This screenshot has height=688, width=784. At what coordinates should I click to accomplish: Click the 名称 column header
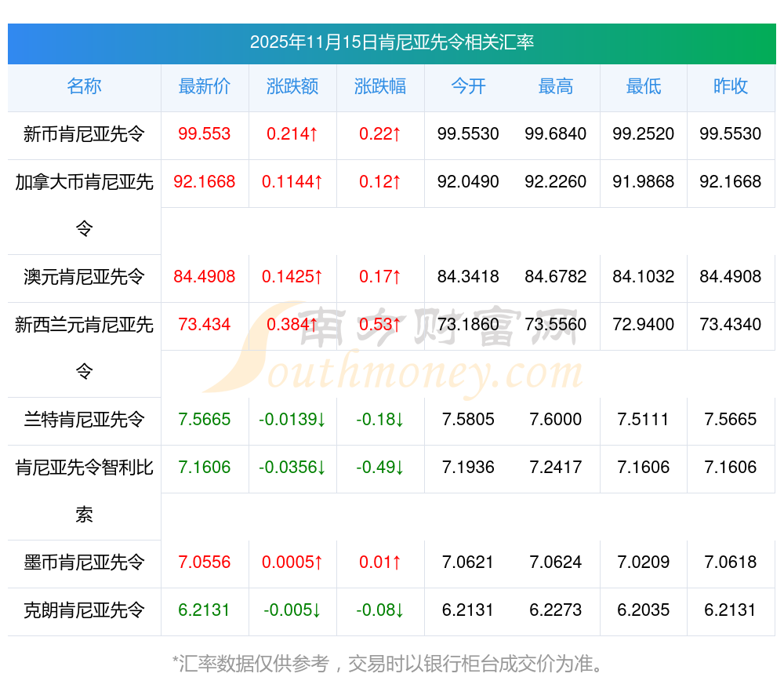[84, 86]
